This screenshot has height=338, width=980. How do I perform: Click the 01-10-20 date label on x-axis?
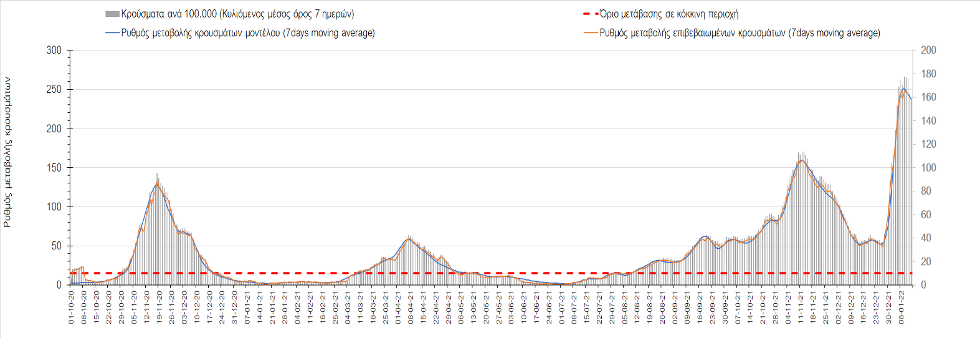pos(72,307)
